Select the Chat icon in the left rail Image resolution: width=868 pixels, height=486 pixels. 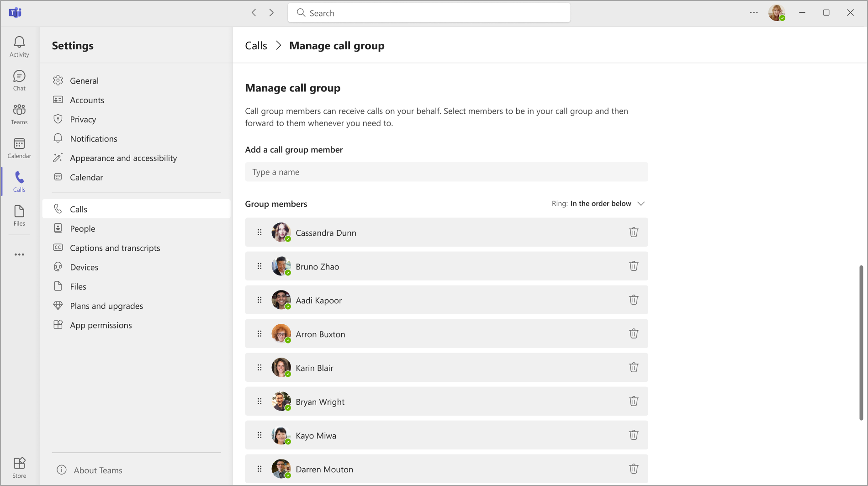pos(19,80)
